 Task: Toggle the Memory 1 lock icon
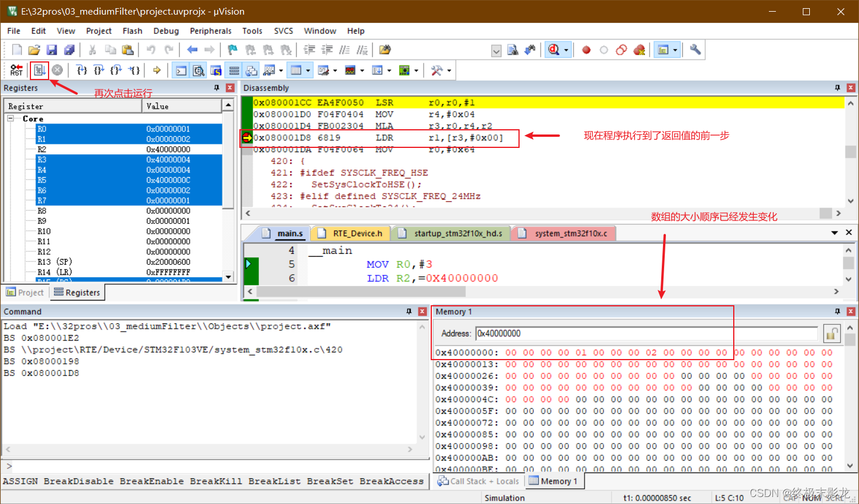tap(831, 334)
